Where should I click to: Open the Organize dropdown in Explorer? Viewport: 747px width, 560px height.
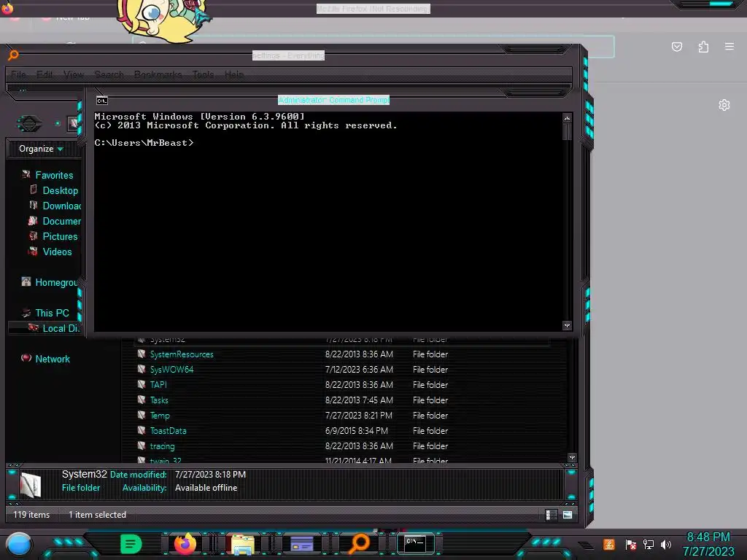[x=41, y=149]
